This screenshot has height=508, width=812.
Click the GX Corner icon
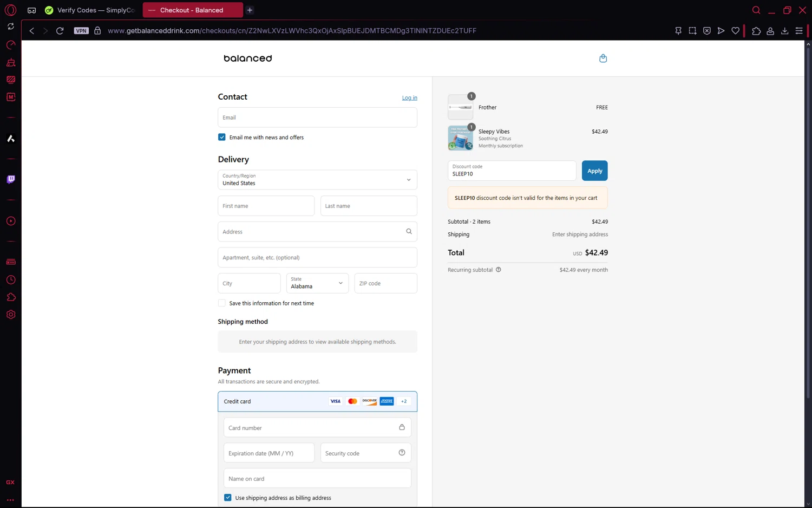[x=10, y=482]
